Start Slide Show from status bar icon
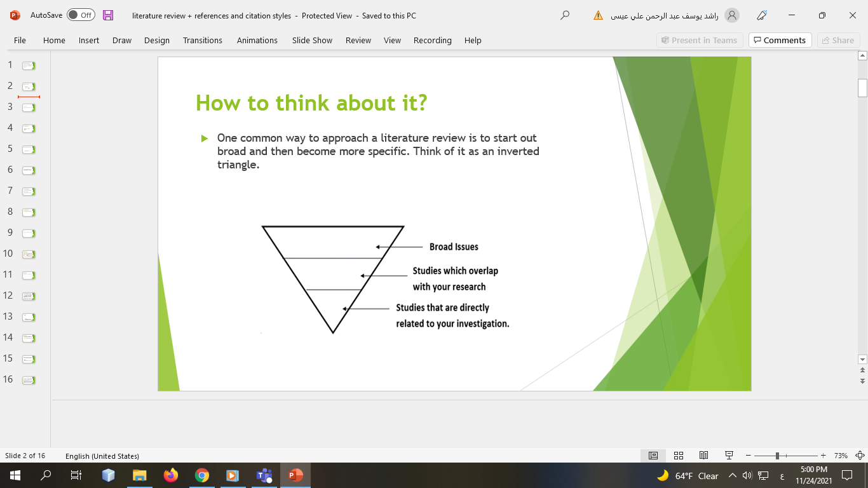 click(729, 456)
